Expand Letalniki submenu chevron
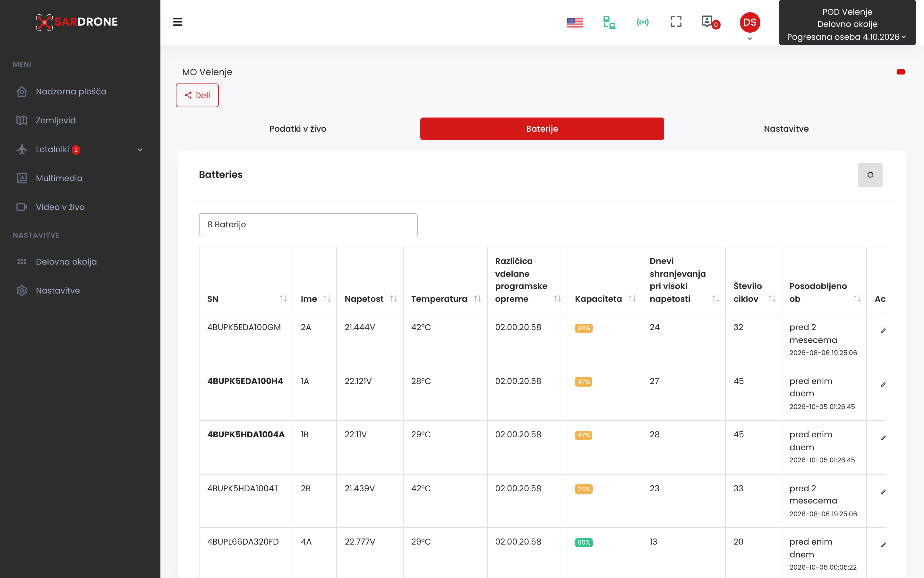 click(140, 149)
